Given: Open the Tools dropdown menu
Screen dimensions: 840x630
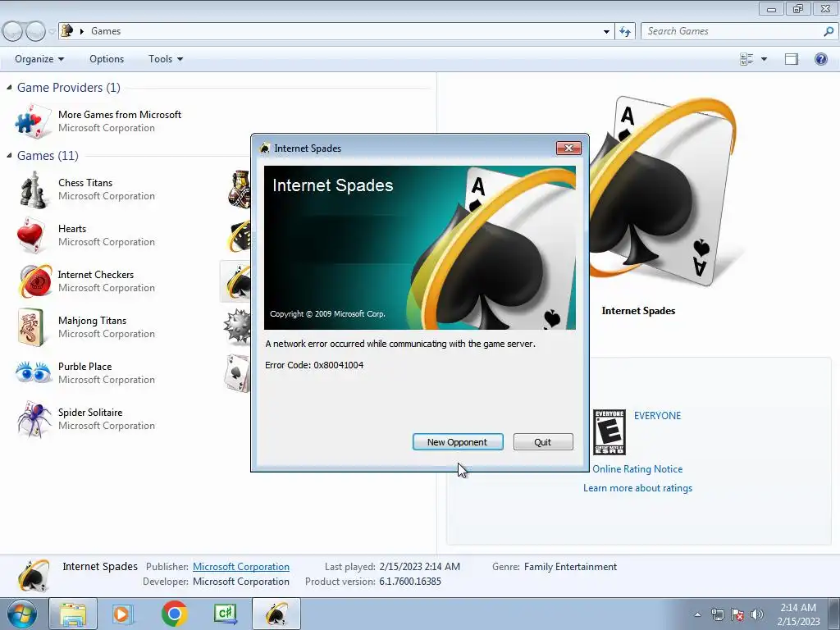Looking at the screenshot, I should click(x=166, y=59).
